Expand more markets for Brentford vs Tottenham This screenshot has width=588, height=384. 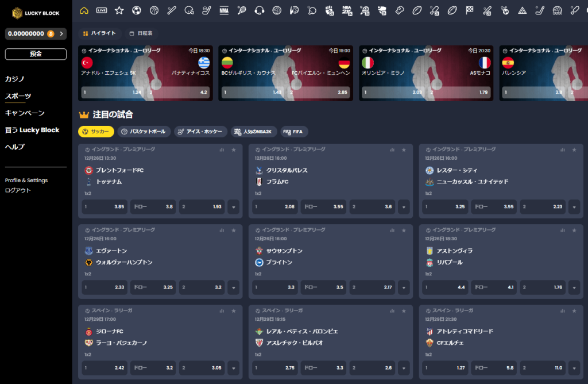pyautogui.click(x=234, y=207)
